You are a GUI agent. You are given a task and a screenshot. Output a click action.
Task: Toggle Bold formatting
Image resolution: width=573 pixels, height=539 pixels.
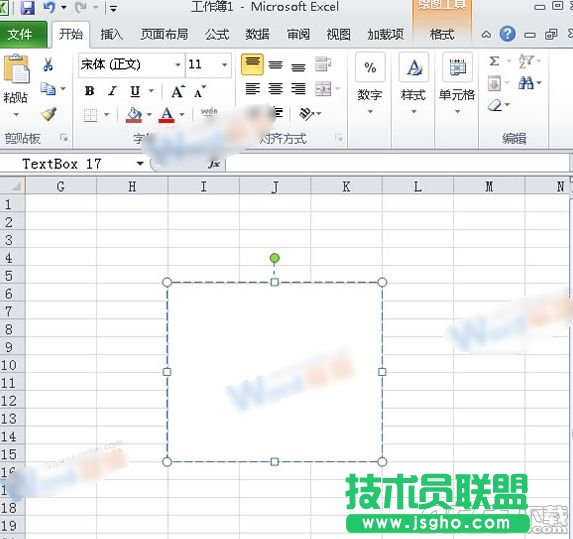tap(90, 91)
